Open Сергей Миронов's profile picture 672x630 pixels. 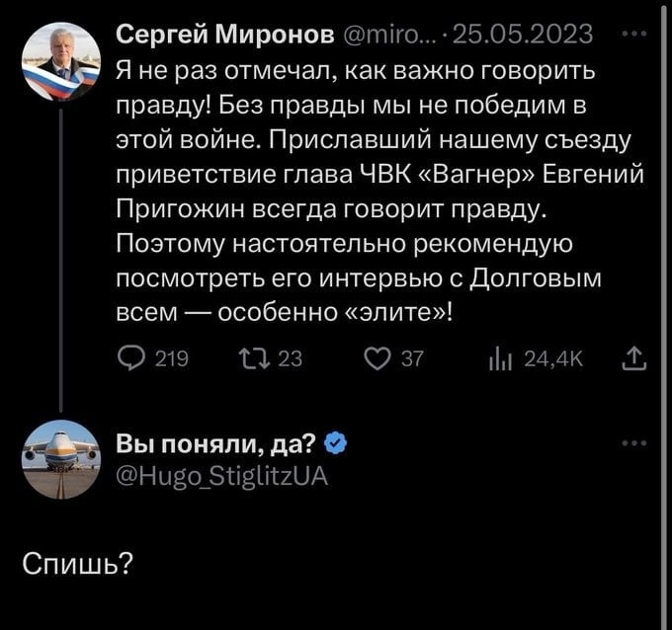tap(60, 60)
